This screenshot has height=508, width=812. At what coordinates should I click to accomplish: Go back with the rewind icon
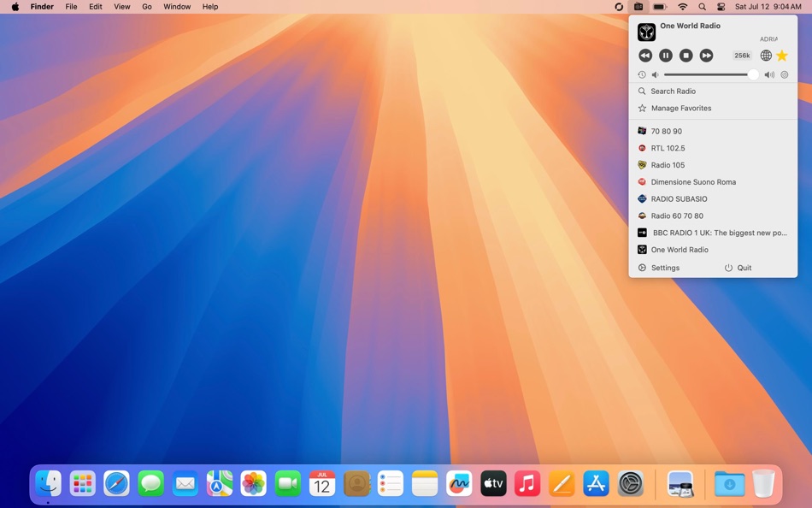pos(645,55)
